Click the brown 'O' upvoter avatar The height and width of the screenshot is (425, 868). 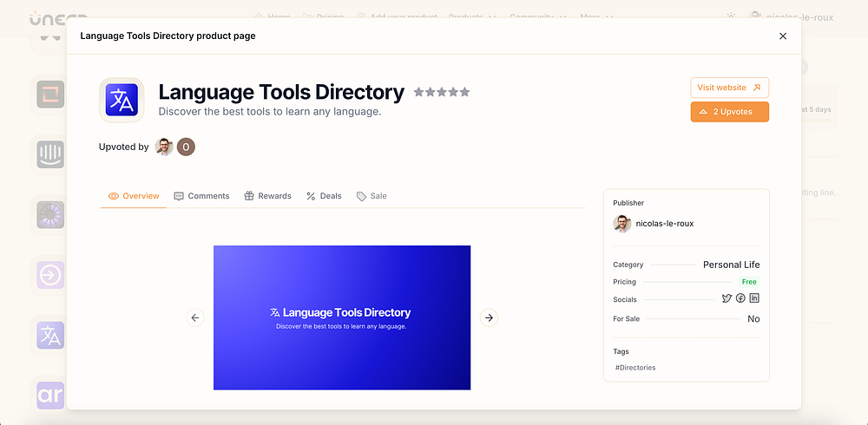186,147
